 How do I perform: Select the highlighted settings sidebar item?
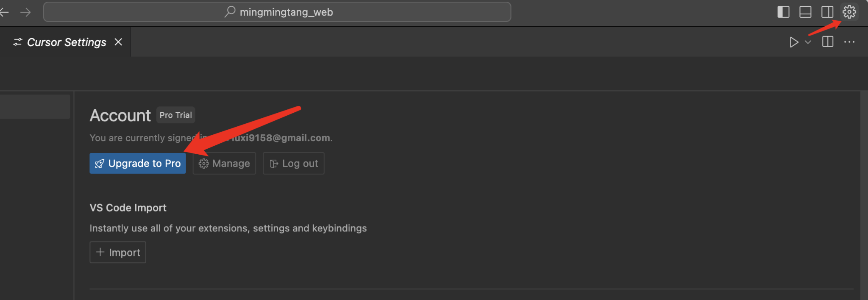coord(35,107)
